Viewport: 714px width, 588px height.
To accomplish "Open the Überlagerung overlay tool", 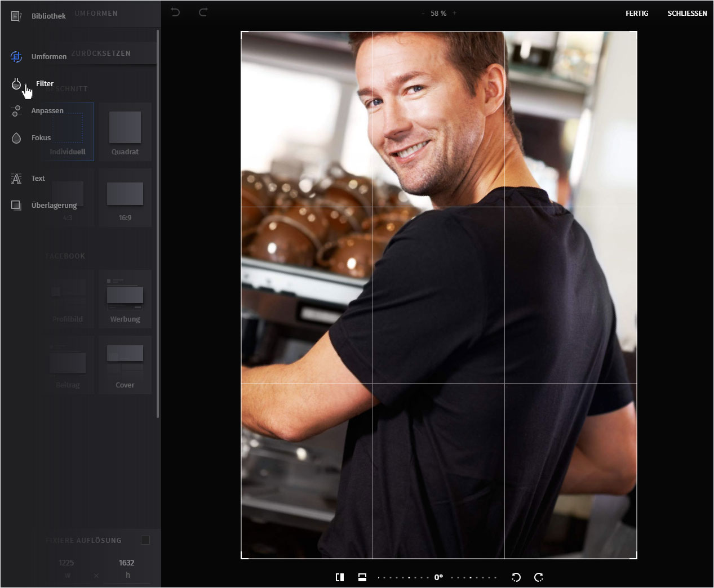I will click(x=44, y=205).
